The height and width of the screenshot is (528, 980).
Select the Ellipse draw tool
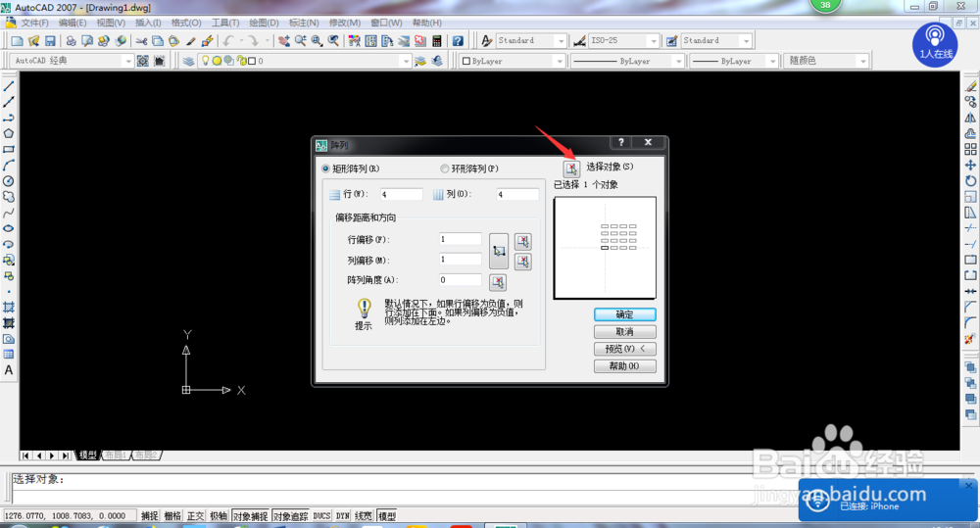[x=9, y=228]
